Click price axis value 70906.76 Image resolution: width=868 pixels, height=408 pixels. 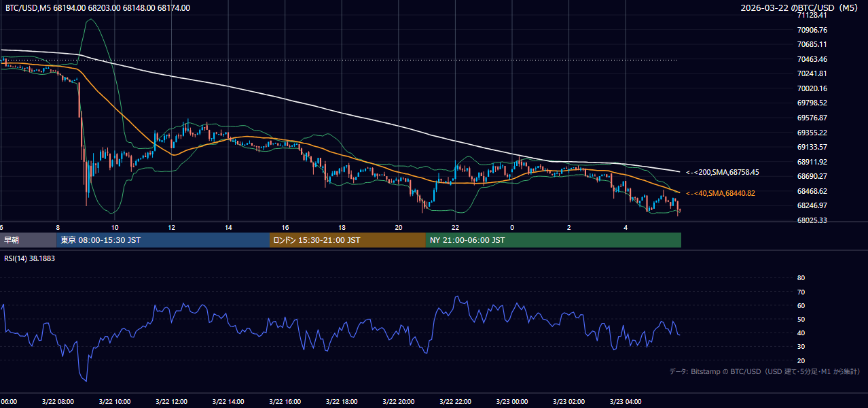click(812, 30)
